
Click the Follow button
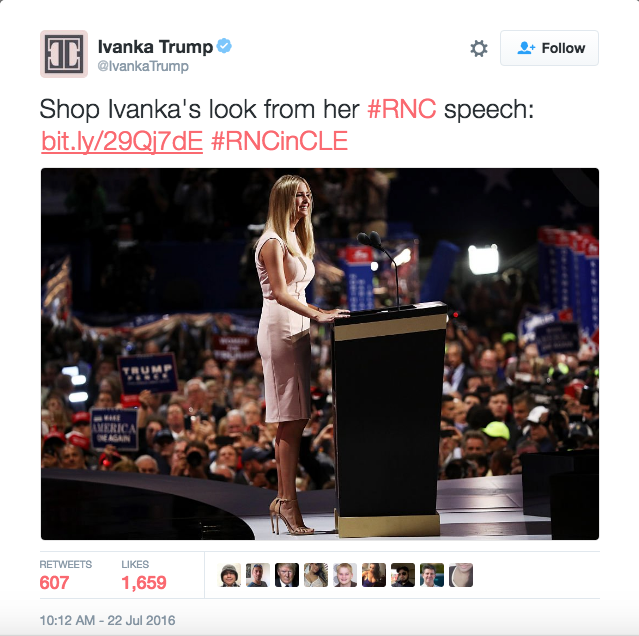(x=549, y=48)
